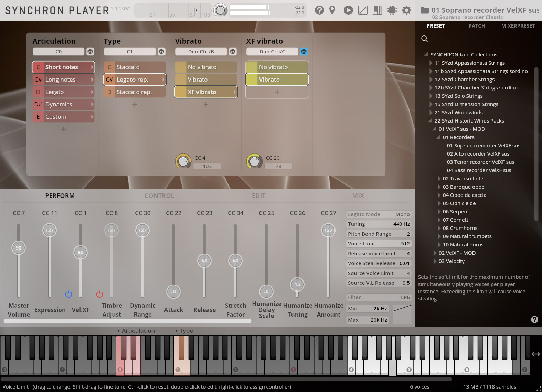Collapse the 01 Recorders folder
This screenshot has width=542, height=392.
pos(438,137)
